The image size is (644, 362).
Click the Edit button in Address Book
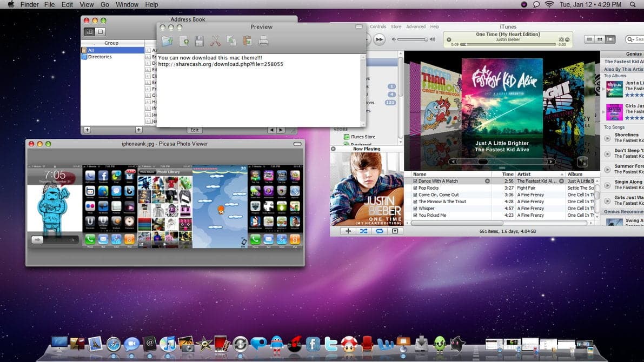pyautogui.click(x=194, y=130)
